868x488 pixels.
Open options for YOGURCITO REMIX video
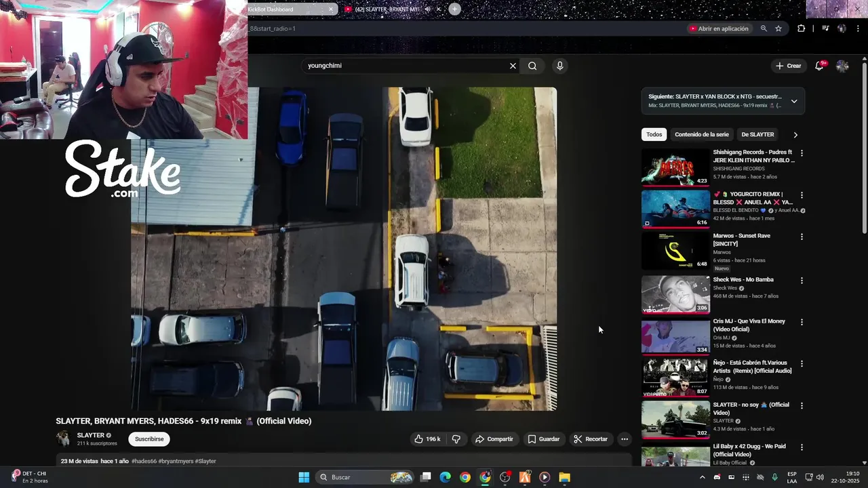pos(802,195)
